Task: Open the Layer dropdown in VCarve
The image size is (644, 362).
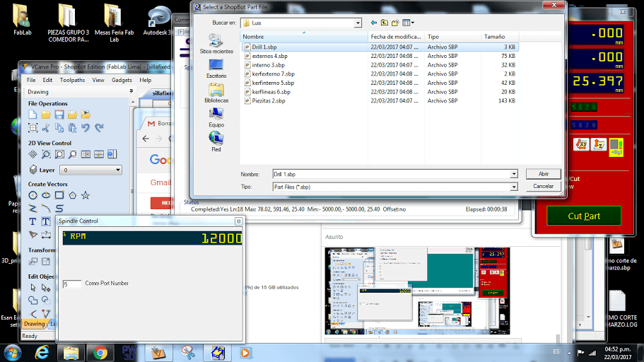Action: tap(90, 170)
